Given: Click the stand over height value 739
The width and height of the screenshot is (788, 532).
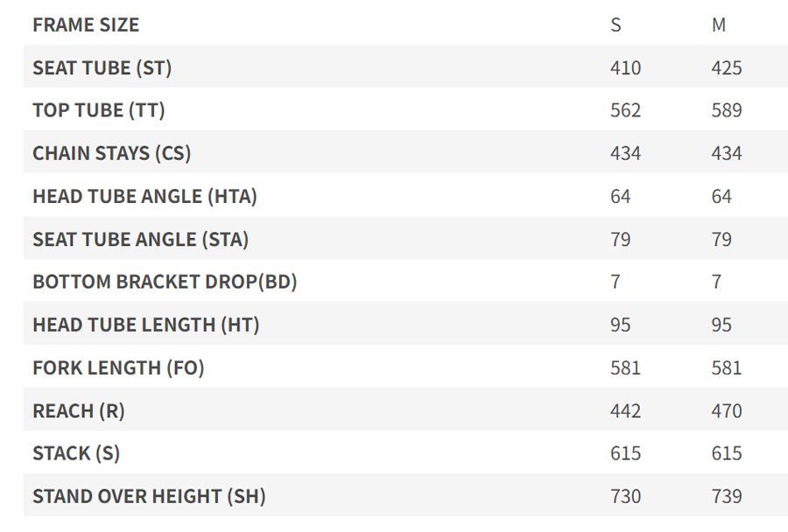Looking at the screenshot, I should click(x=727, y=496).
